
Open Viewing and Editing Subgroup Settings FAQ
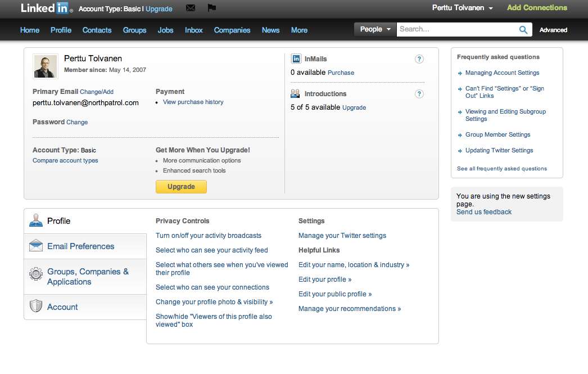(x=505, y=115)
